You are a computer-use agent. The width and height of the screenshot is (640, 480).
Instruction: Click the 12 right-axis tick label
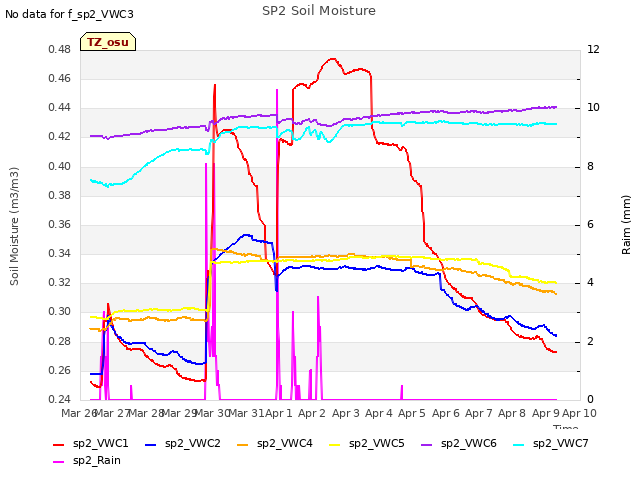point(593,49)
